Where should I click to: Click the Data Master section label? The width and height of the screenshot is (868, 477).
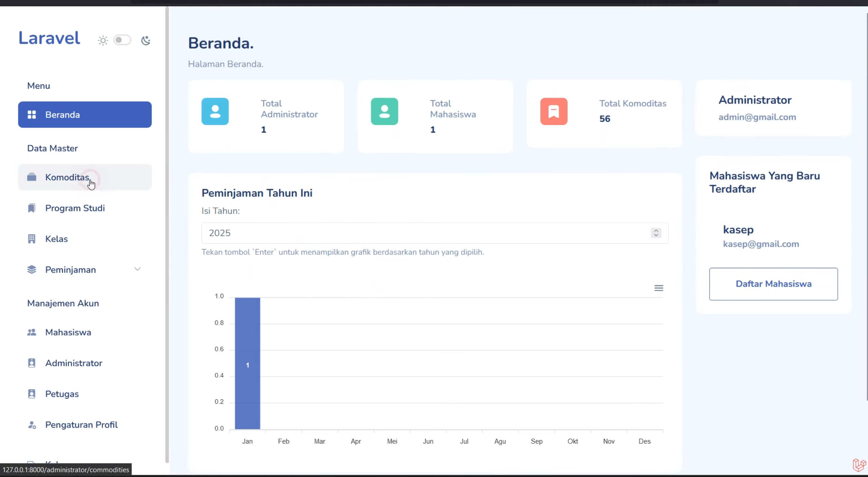point(52,148)
